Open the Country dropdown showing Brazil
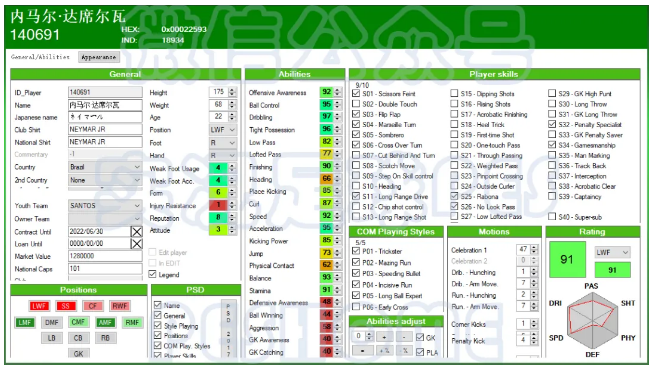The image size is (649, 372). point(105,167)
